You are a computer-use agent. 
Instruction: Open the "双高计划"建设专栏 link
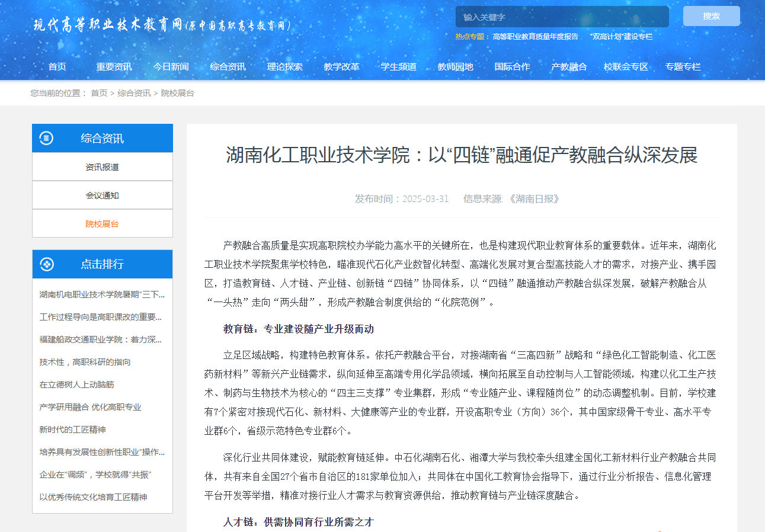pos(621,37)
